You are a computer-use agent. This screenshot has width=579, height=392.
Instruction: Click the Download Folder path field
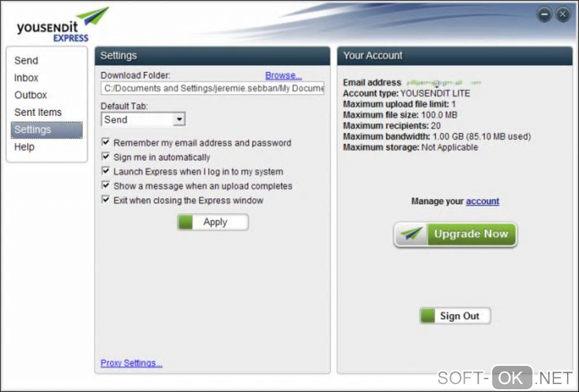coord(213,88)
